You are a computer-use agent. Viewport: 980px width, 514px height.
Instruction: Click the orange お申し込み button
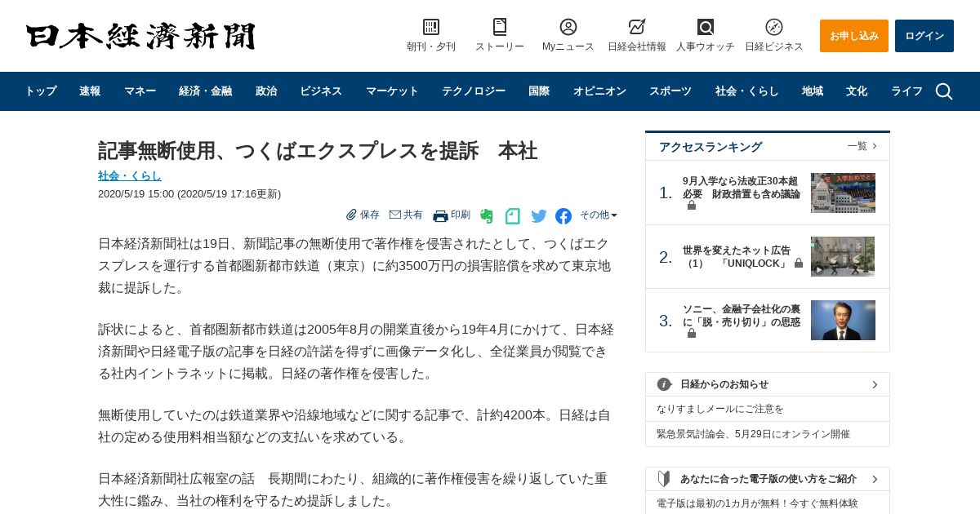[x=854, y=36]
